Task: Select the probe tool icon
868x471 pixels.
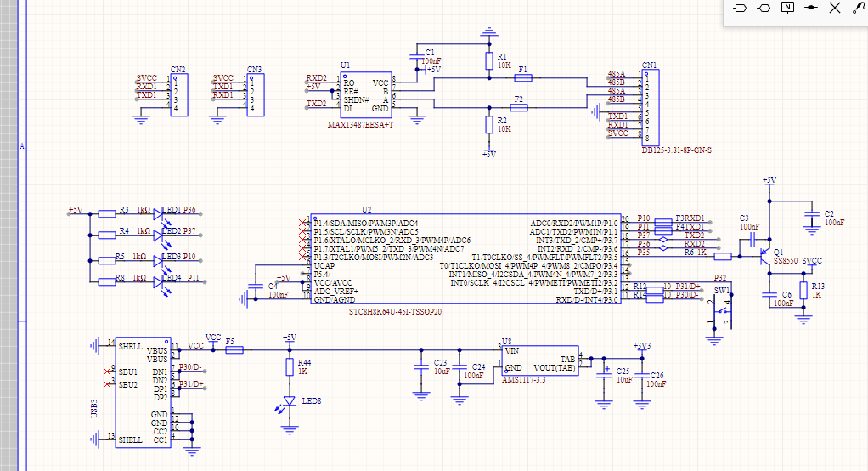Action: point(858,8)
